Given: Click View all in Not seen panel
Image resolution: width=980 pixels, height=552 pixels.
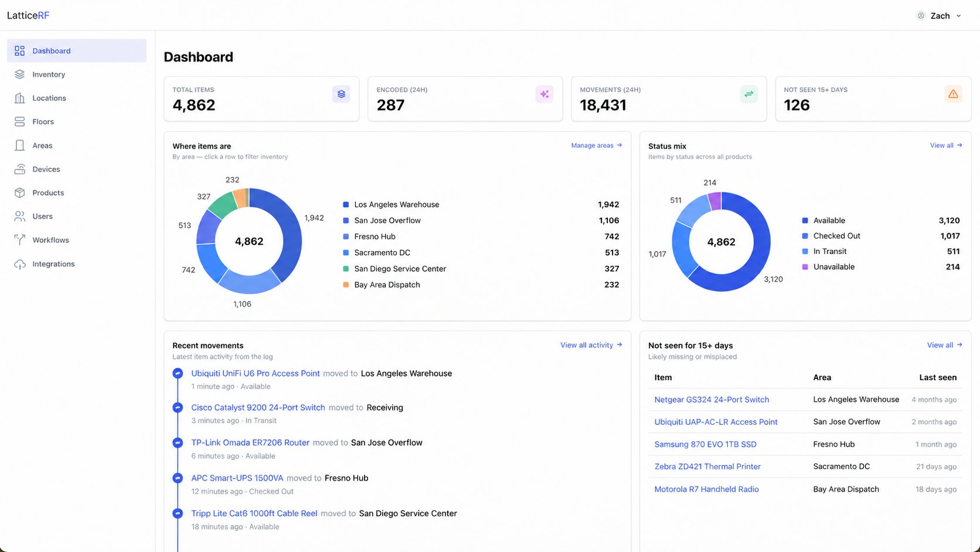Looking at the screenshot, I should click(x=944, y=345).
